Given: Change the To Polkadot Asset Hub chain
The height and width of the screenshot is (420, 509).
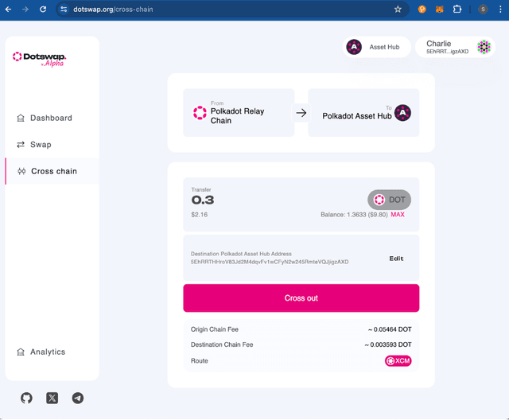Looking at the screenshot, I should (363, 113).
